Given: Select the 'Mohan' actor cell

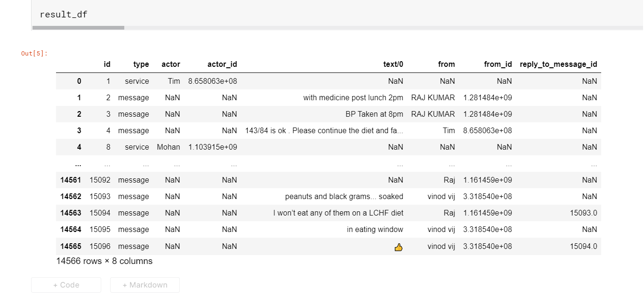Looking at the screenshot, I should pyautogui.click(x=169, y=147).
